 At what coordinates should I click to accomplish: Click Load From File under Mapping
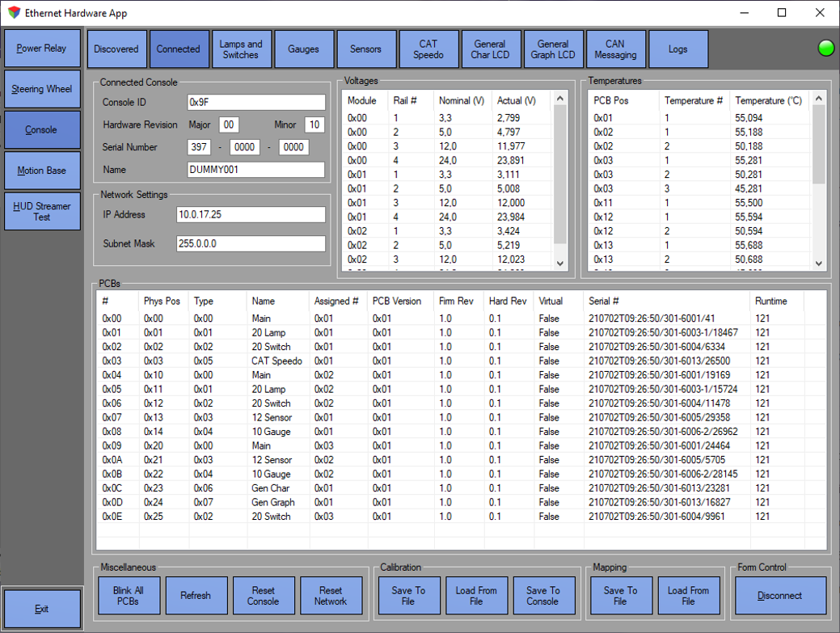tap(688, 596)
